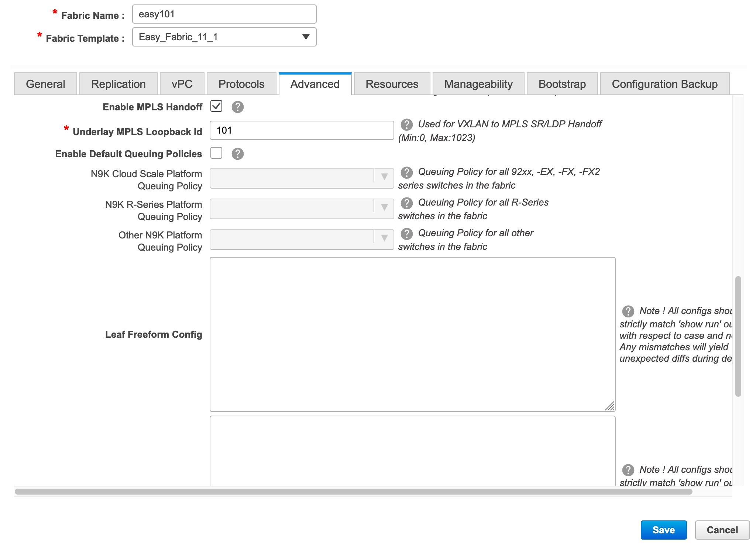View help for N9K Cloud Scale queuing policy

(x=407, y=172)
